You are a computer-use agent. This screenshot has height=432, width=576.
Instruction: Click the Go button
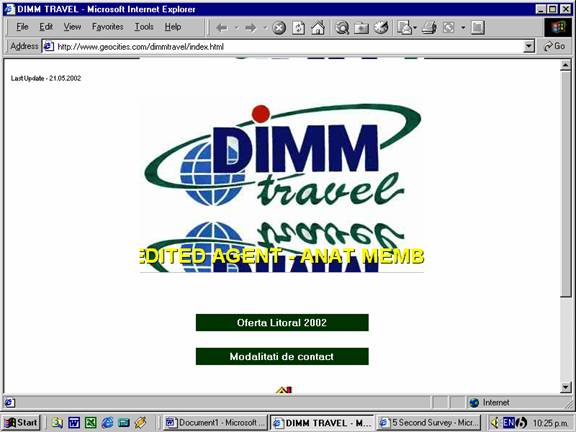click(x=555, y=46)
